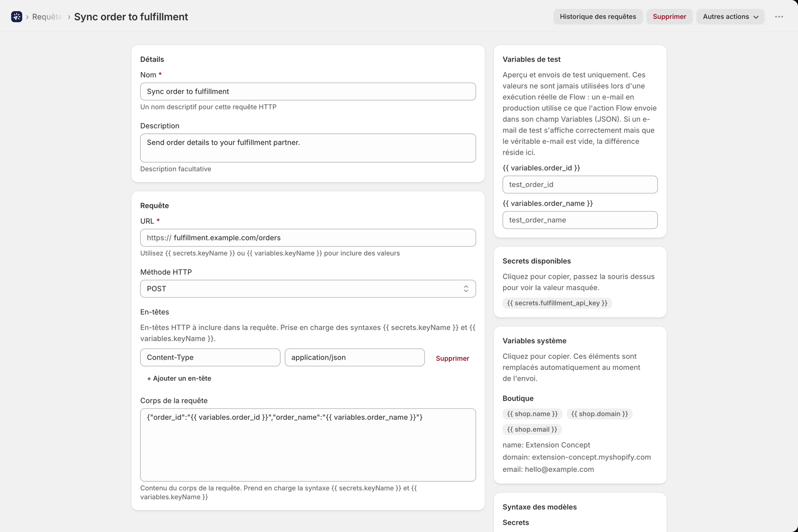Open the Méthode HTTP POST selector
This screenshot has height=532, width=798.
click(308, 289)
